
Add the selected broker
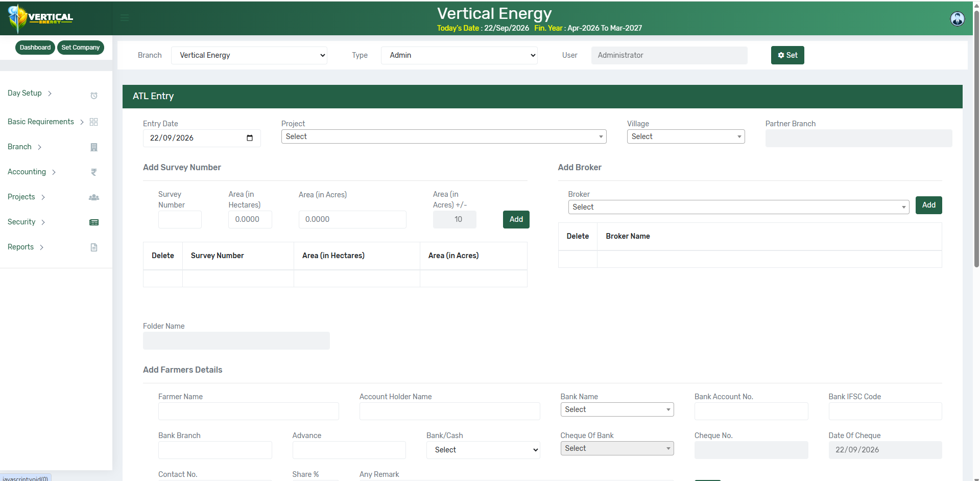929,205
